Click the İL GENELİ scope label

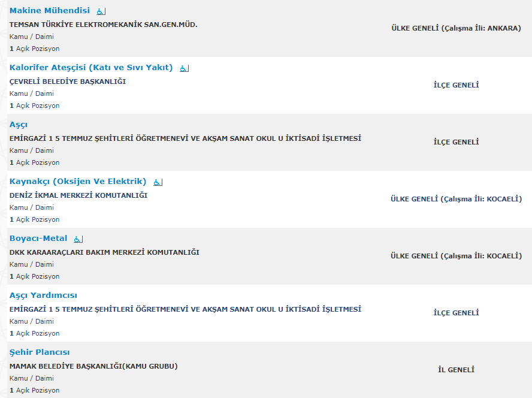(x=456, y=370)
